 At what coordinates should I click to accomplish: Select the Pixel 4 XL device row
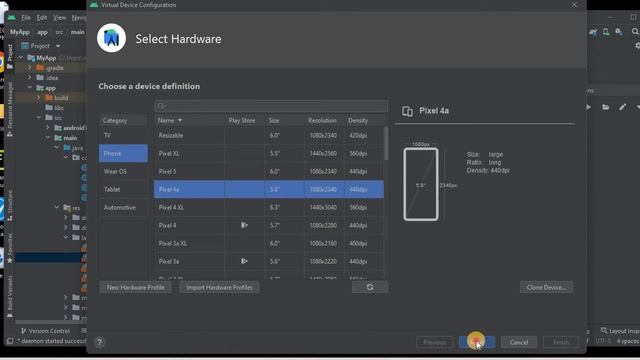[x=269, y=207]
